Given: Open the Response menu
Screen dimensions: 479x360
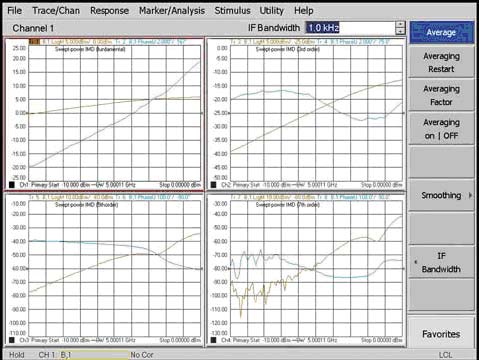Looking at the screenshot, I should 109,11.
